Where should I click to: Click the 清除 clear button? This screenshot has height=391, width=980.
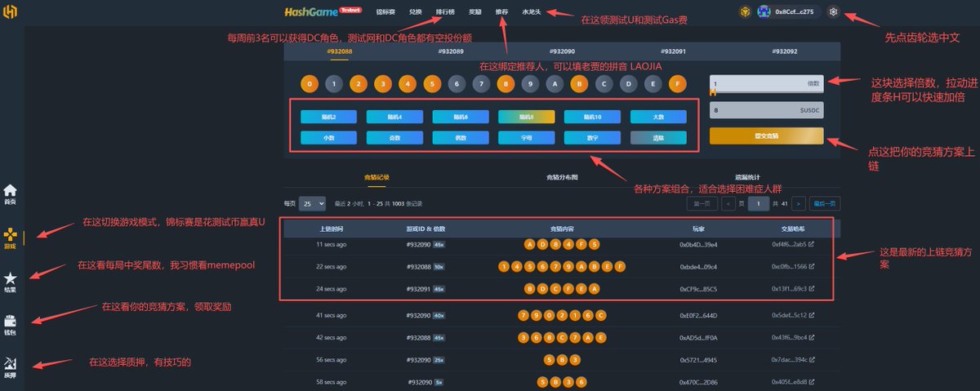point(658,138)
